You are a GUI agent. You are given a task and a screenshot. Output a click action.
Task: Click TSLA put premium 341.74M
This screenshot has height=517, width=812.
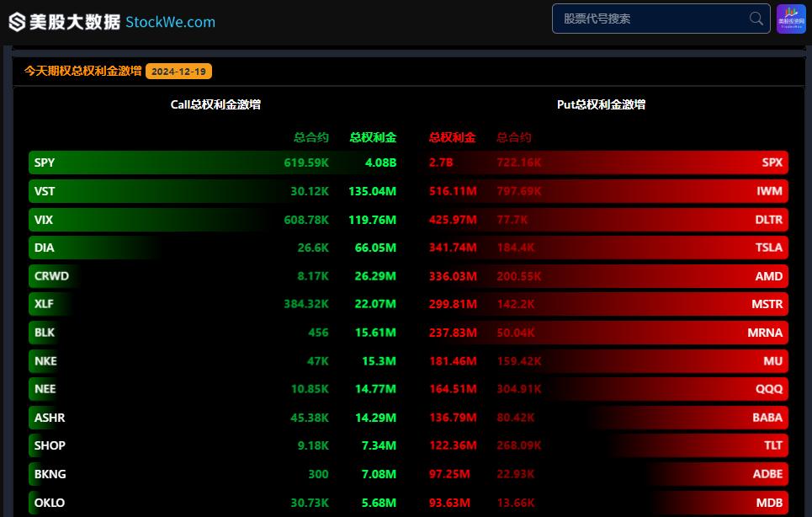point(453,248)
